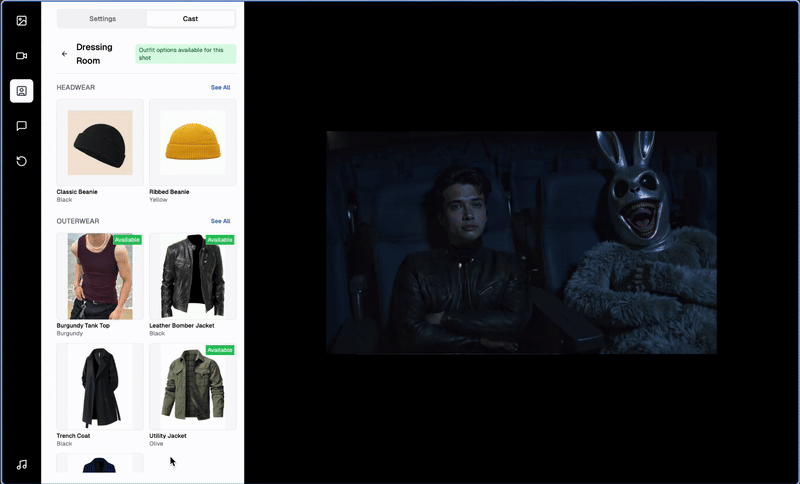Viewport: 800px width, 484px height.
Task: Click the "Ribbed Beanie" label
Action: (169, 192)
